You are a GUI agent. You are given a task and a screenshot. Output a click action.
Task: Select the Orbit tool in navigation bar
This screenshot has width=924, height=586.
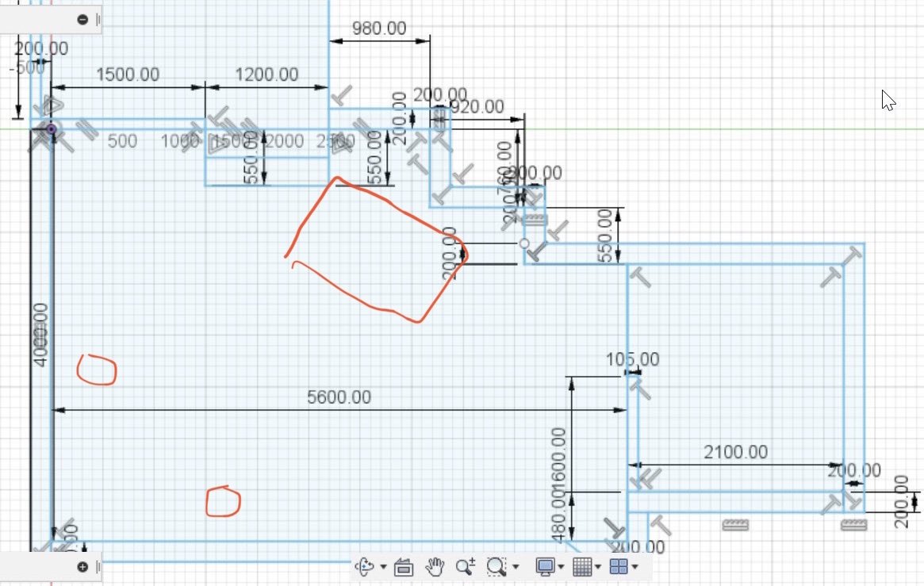(366, 566)
